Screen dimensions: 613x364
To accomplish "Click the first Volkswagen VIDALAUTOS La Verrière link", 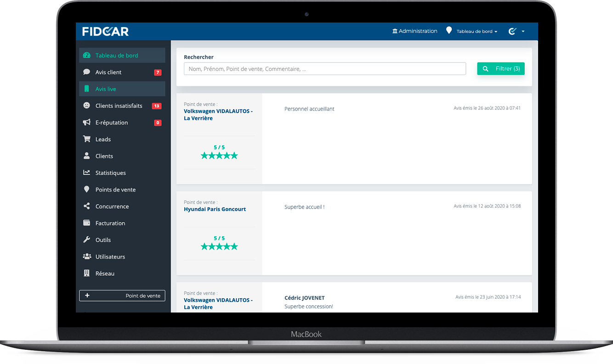I will [x=218, y=114].
